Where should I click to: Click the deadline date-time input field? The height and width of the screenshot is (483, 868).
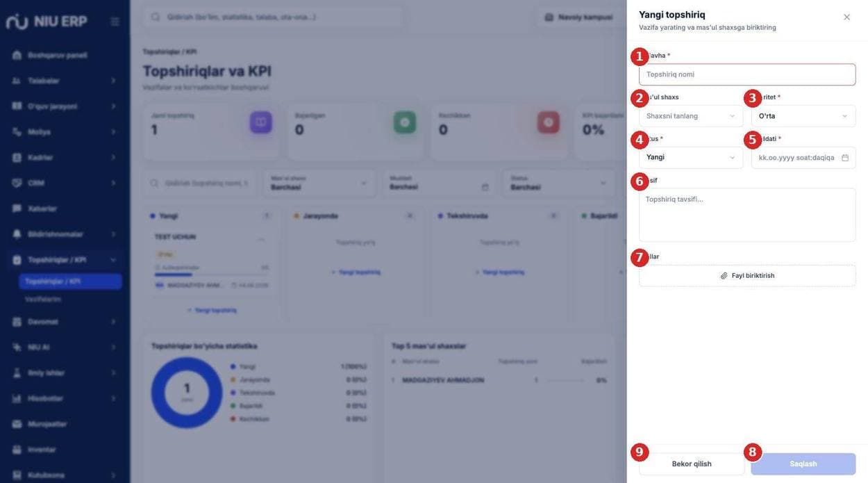[x=803, y=158]
